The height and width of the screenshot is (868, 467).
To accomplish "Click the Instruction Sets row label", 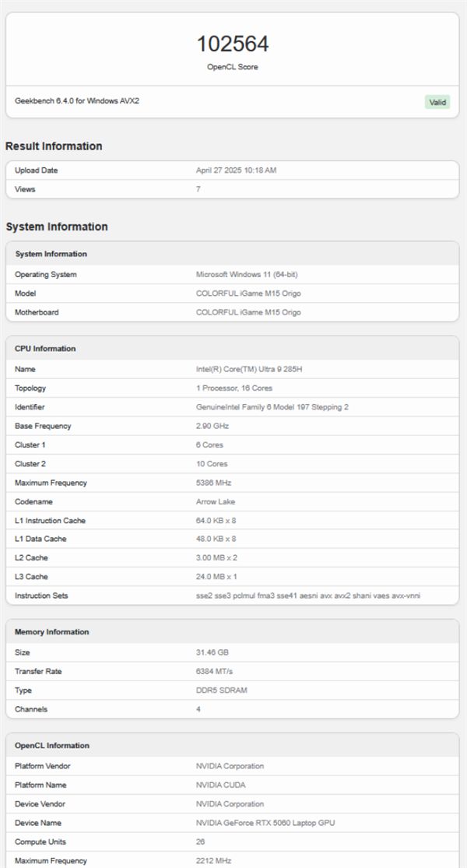I will coord(41,596).
